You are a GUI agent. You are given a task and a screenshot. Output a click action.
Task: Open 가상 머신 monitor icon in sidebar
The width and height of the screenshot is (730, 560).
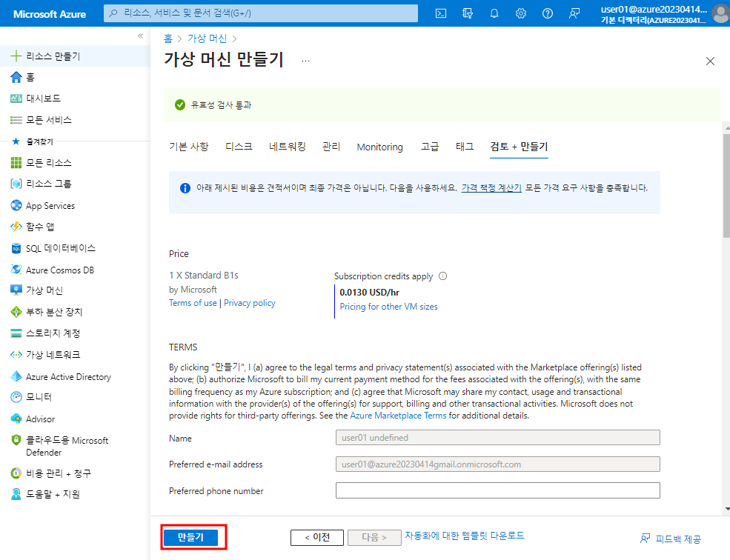point(16,290)
